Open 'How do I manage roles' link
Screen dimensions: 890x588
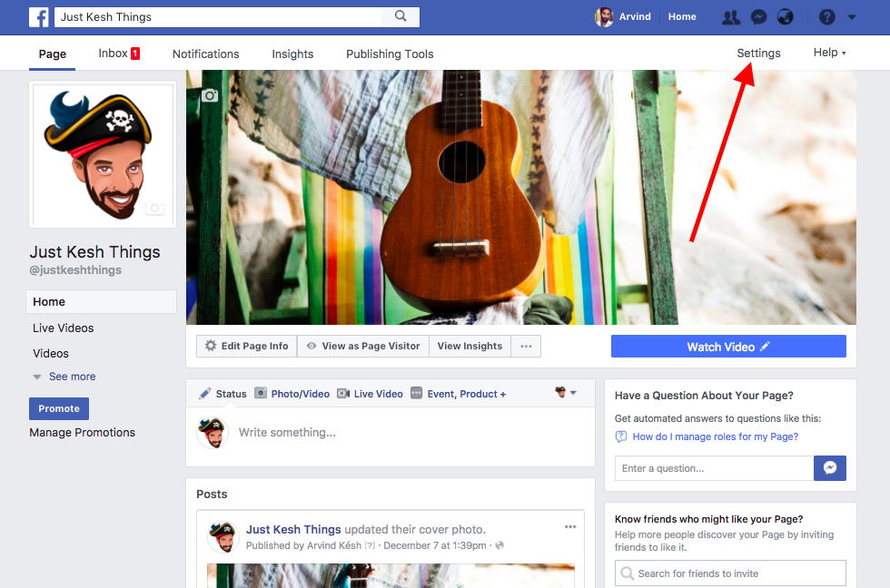(715, 436)
